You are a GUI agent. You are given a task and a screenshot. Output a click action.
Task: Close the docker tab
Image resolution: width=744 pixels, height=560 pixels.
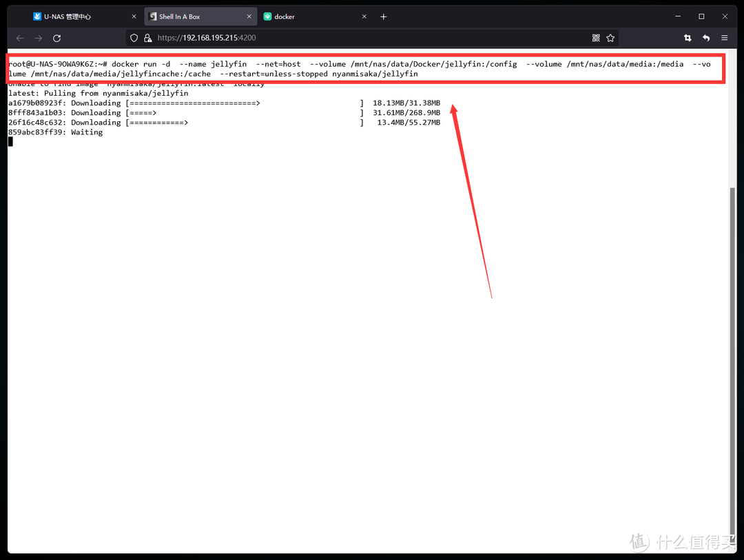click(364, 17)
